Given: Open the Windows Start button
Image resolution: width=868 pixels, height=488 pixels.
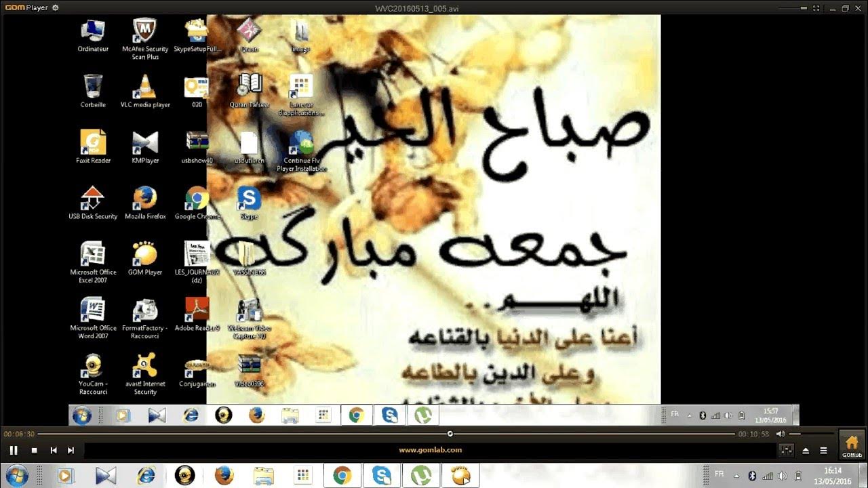Looking at the screenshot, I should [17, 476].
